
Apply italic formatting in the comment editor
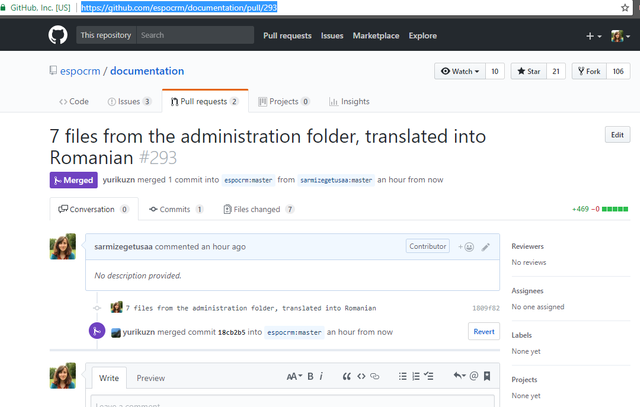(321, 376)
